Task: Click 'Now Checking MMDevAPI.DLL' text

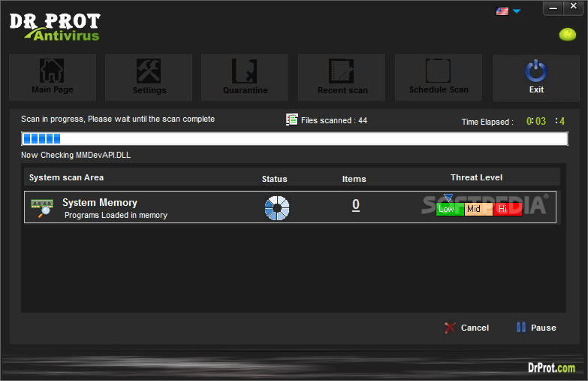Action: [76, 155]
